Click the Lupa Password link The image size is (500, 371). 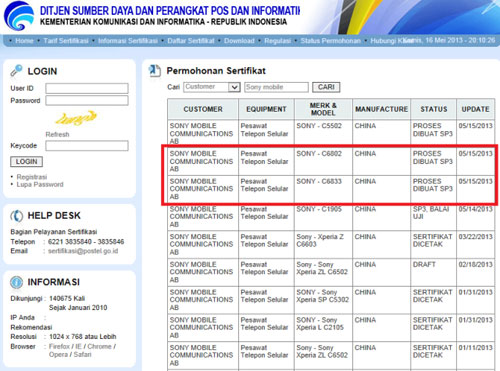tap(40, 184)
